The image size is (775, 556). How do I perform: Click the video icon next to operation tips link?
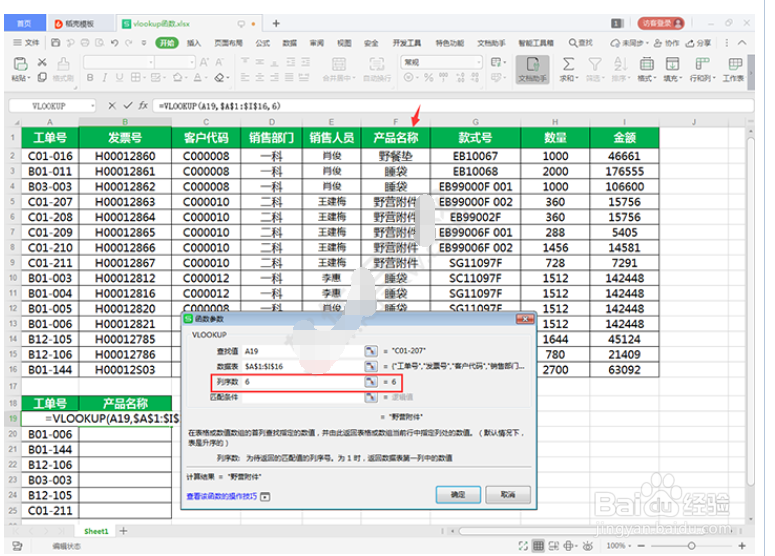(x=265, y=496)
